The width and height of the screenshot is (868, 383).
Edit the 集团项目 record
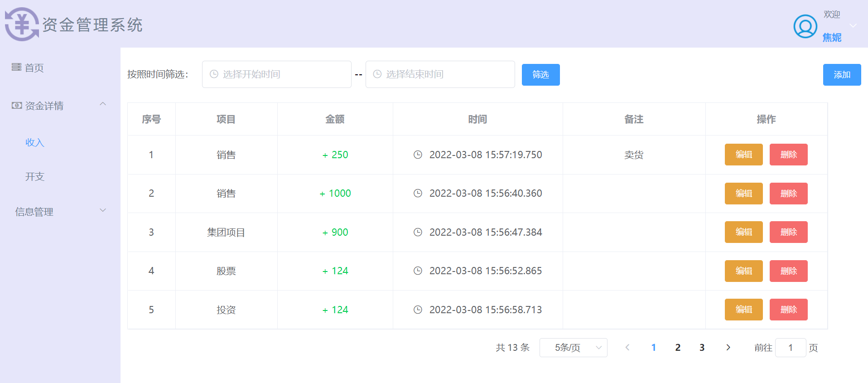[x=743, y=232]
